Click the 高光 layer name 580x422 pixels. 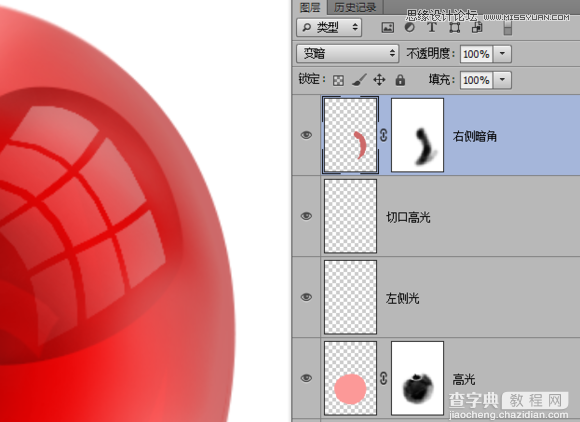(464, 379)
